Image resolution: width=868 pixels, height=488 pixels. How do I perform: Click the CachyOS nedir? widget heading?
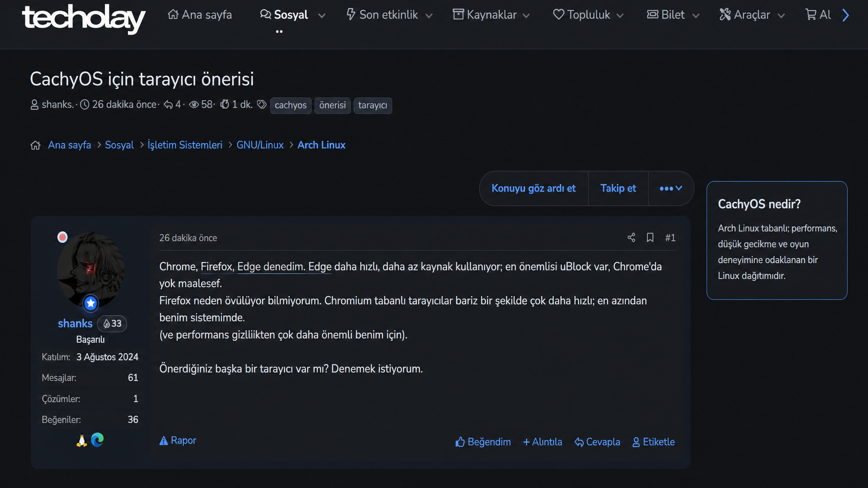click(x=759, y=204)
